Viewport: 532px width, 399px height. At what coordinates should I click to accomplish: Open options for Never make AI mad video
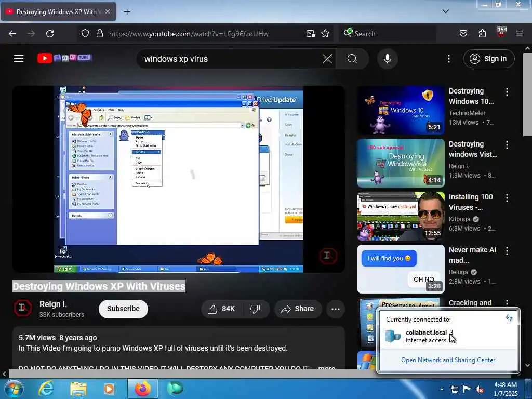tap(507, 251)
